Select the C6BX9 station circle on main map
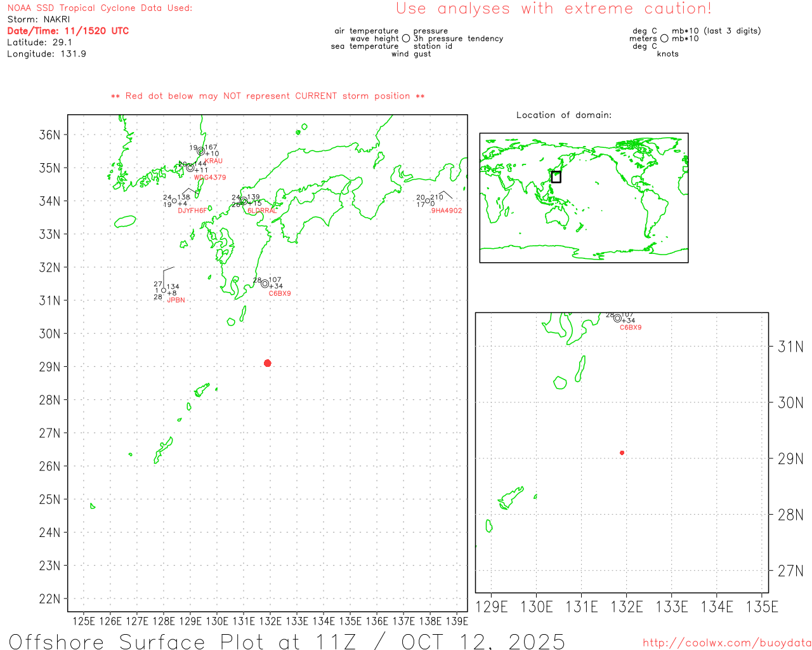Screen dimensions: 812x650 [x=265, y=284]
